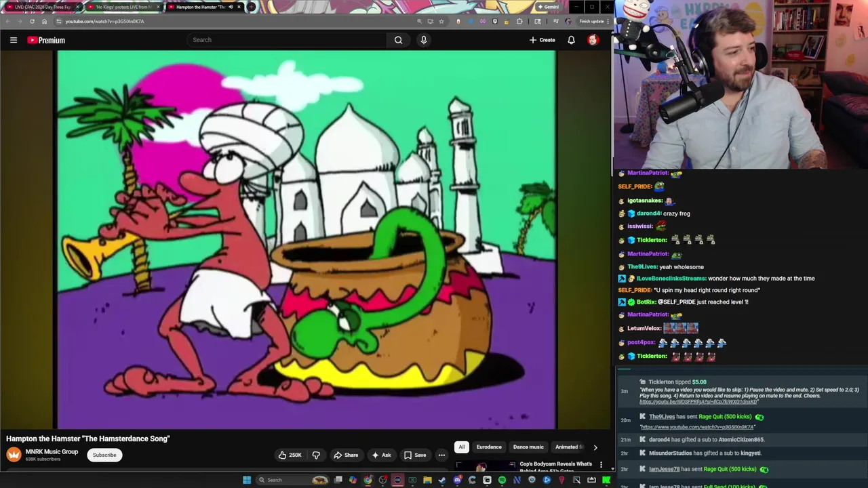Screen dimensions: 868x488
Task: Open the Cop's Bodycam video thumbnail
Action: click(x=485, y=466)
